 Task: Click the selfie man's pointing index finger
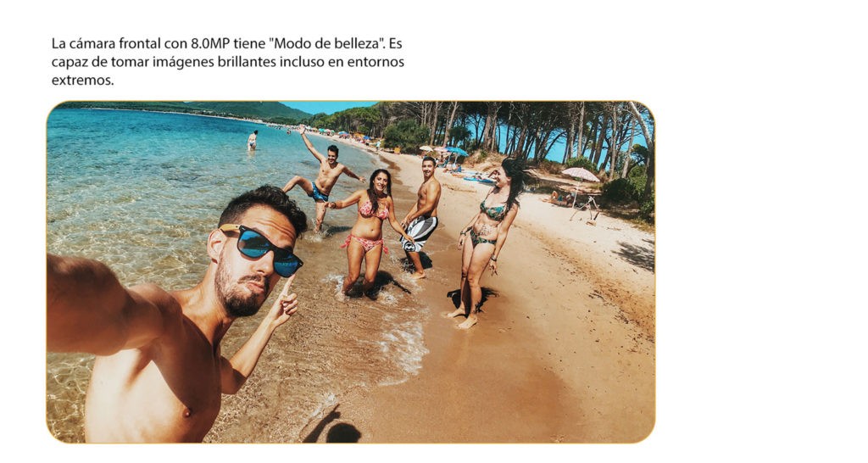[288, 285]
